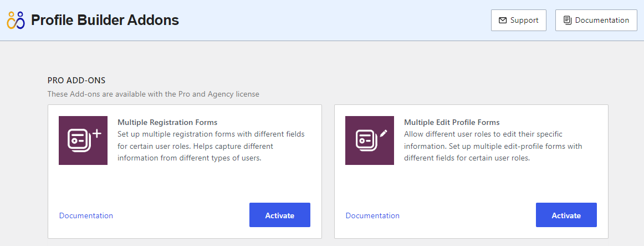Click the PRO ADD-ONS section heading

pos(76,81)
